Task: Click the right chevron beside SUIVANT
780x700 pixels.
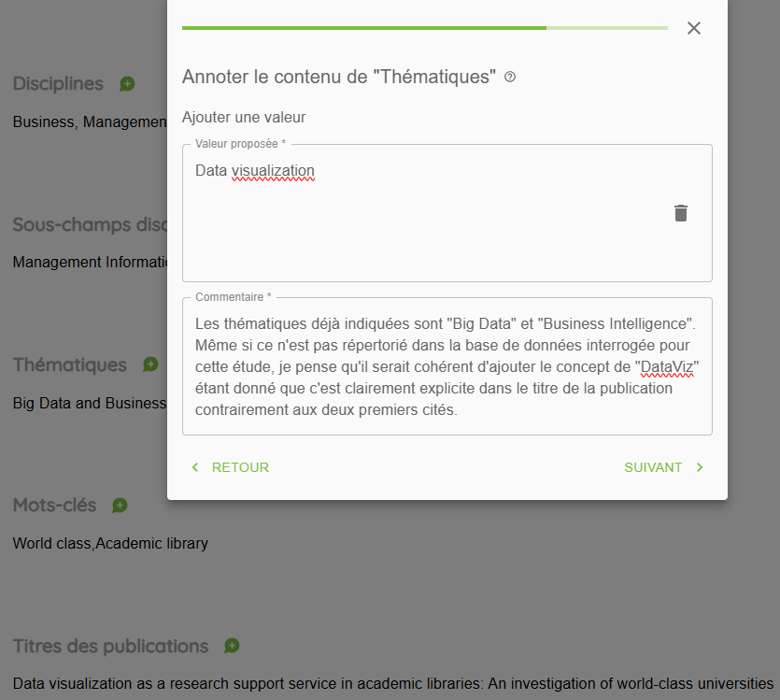Action: (700, 467)
